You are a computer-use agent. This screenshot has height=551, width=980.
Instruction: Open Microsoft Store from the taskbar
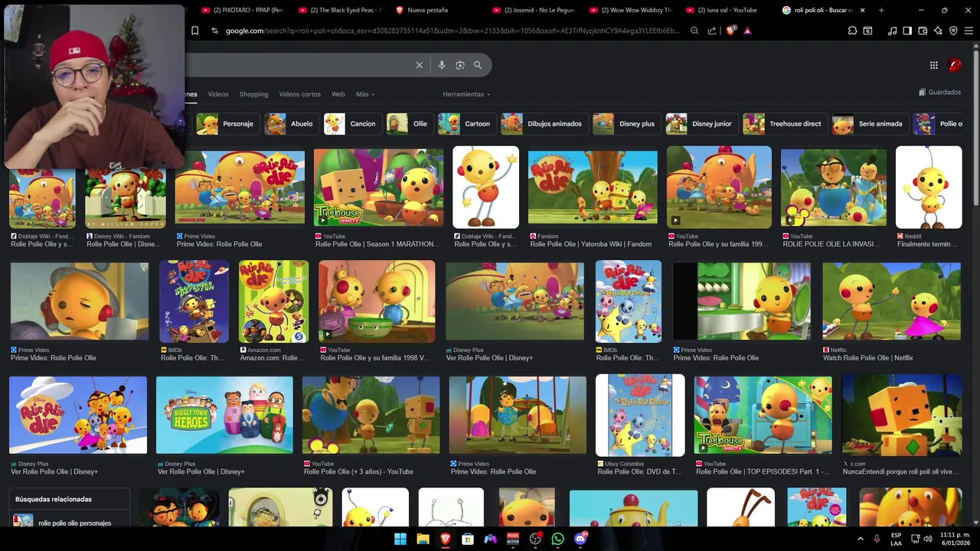[468, 539]
